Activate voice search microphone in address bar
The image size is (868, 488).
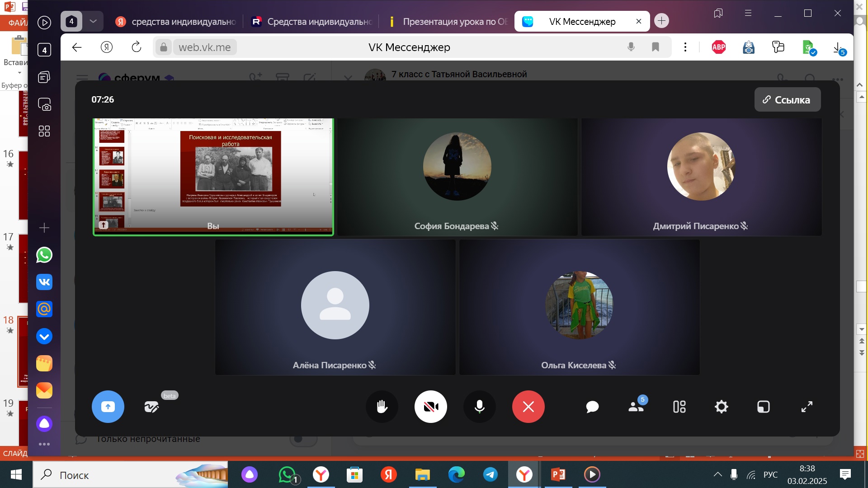pyautogui.click(x=631, y=47)
